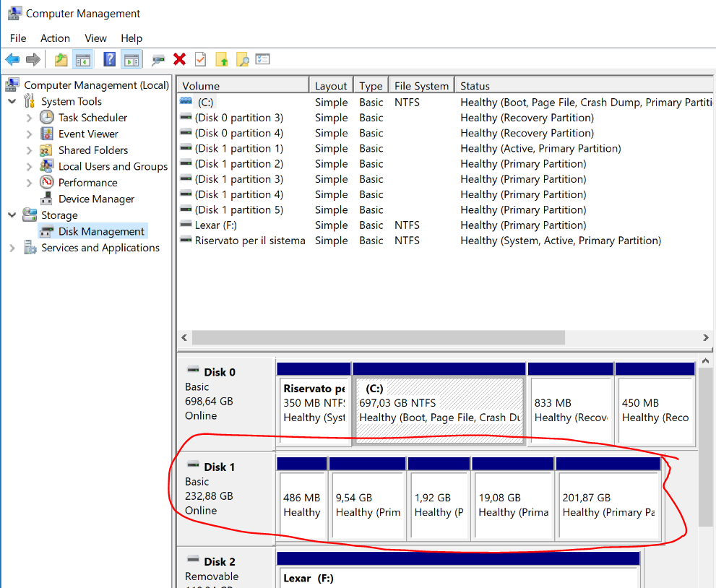Click the connect drive toolbar icon
This screenshot has width=716, height=588.
[x=158, y=59]
